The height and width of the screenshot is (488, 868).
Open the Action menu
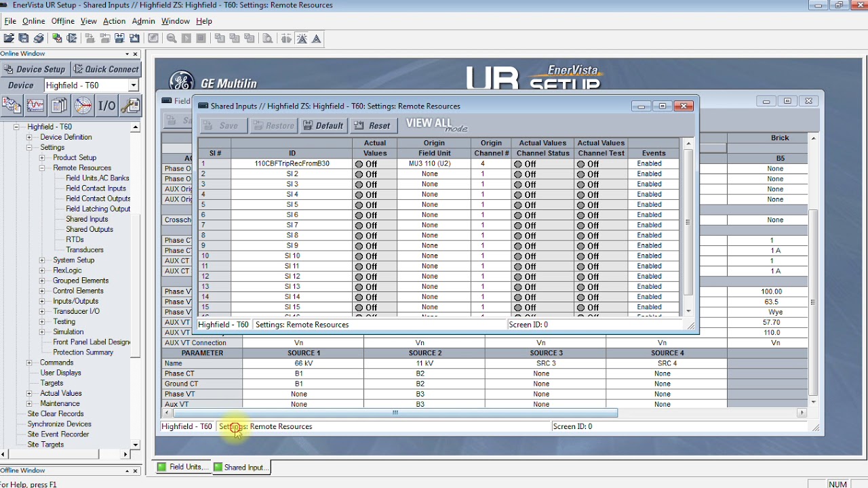(114, 21)
